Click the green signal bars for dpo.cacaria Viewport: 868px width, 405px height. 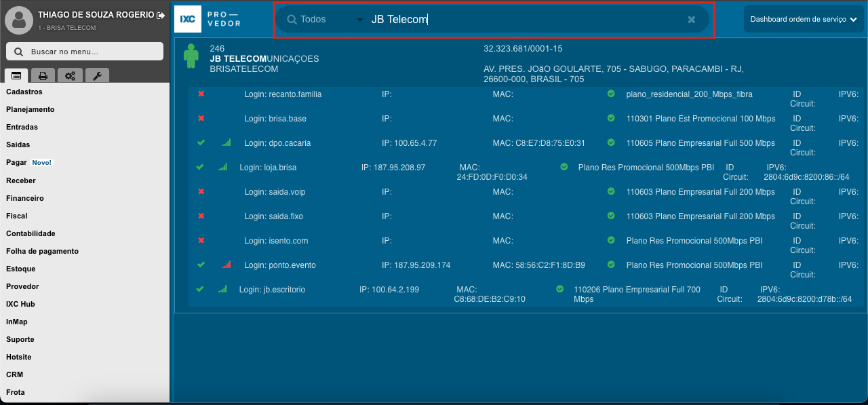[x=226, y=143]
